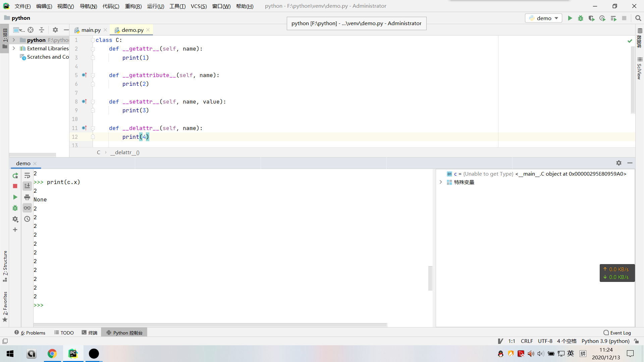Open console panel options gear
The image size is (644, 362).
coord(619,163)
